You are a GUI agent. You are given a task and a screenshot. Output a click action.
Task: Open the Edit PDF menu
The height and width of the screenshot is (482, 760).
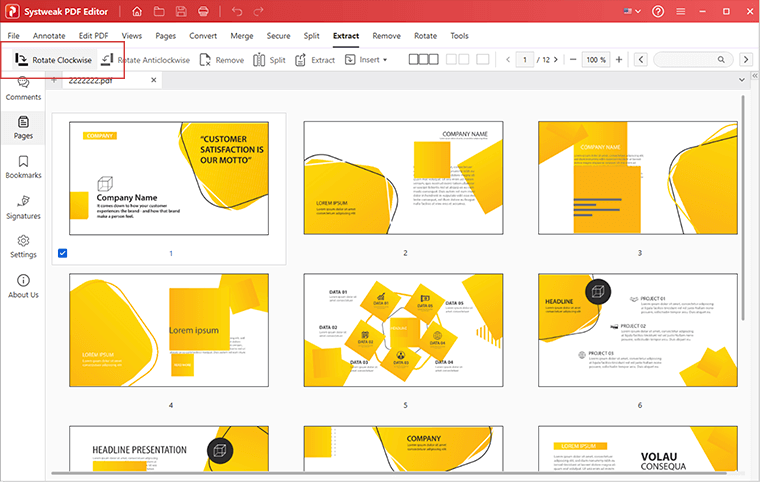[94, 36]
